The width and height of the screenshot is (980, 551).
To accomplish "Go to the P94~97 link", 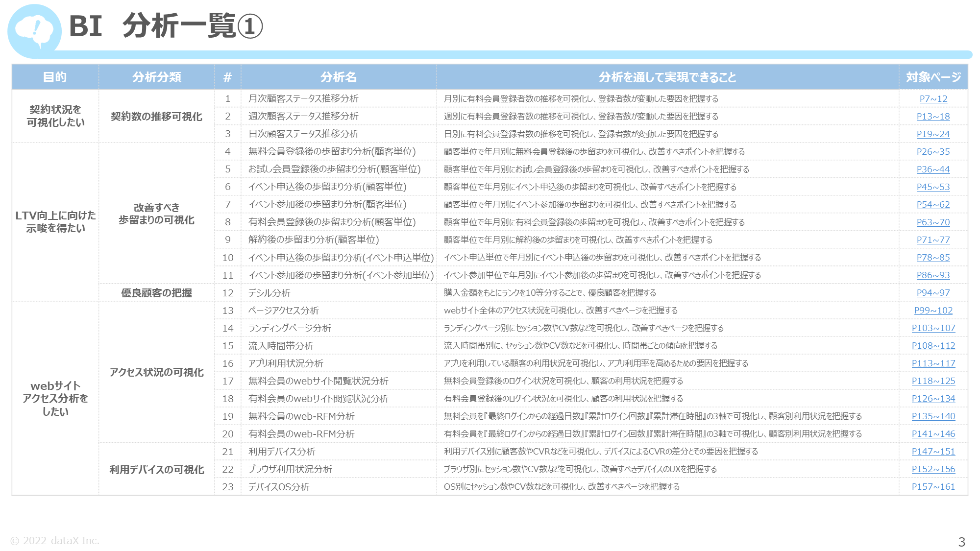I will 933,292.
